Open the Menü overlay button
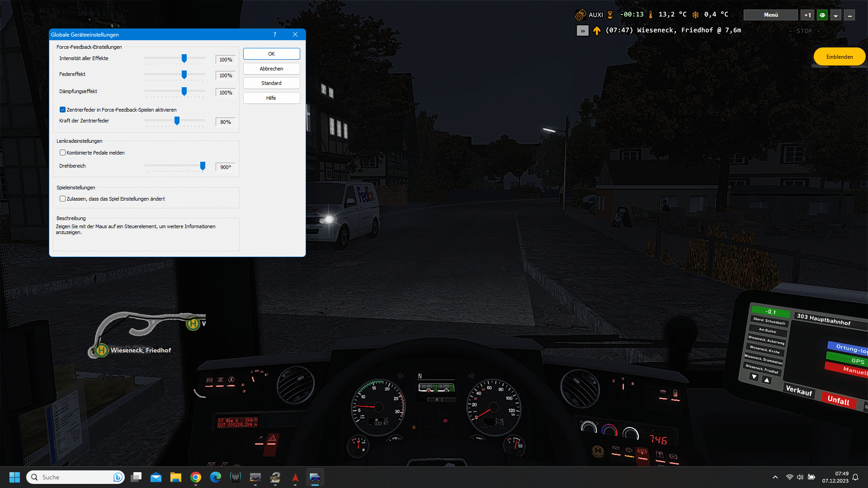 [770, 15]
